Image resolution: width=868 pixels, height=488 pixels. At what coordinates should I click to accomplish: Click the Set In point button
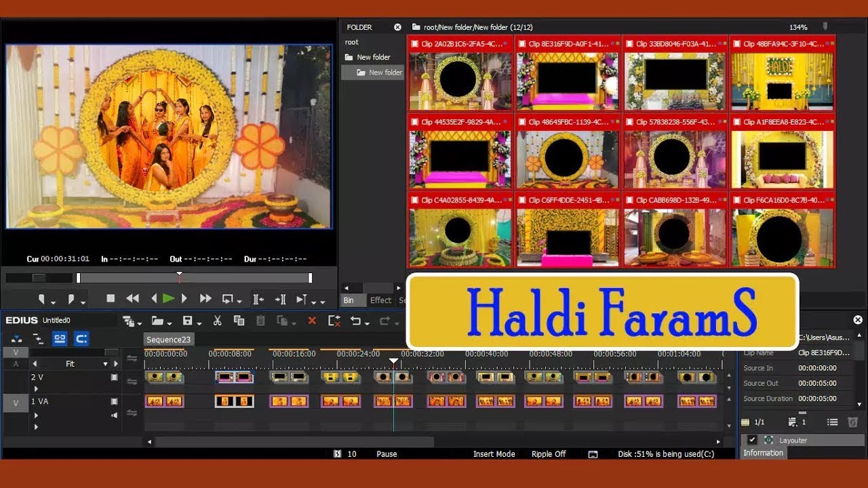(41, 299)
